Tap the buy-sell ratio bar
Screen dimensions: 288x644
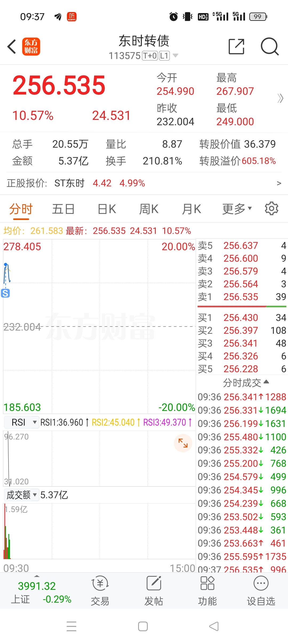(x=242, y=307)
